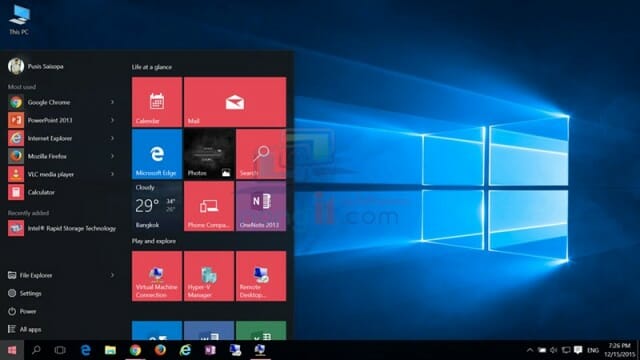The width and height of the screenshot is (640, 360).
Task: Open Phone Companion tile
Action: [x=209, y=206]
